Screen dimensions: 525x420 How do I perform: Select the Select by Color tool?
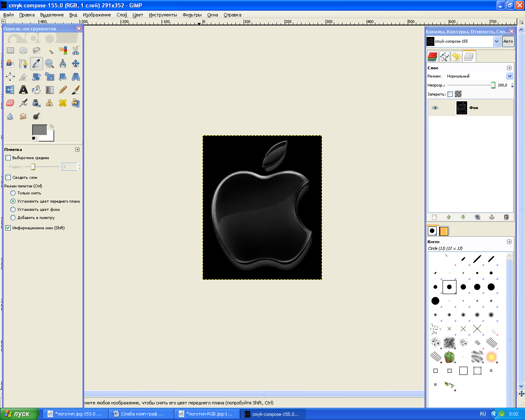(63, 50)
